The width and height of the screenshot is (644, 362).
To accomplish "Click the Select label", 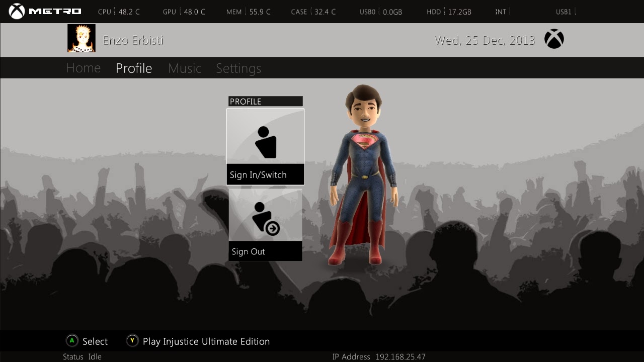I will click(x=95, y=341).
